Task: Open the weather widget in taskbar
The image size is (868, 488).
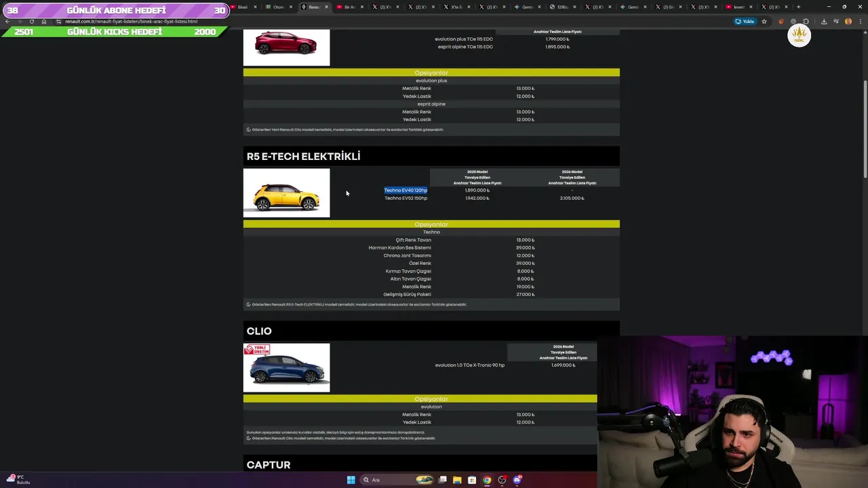Action: (x=18, y=479)
